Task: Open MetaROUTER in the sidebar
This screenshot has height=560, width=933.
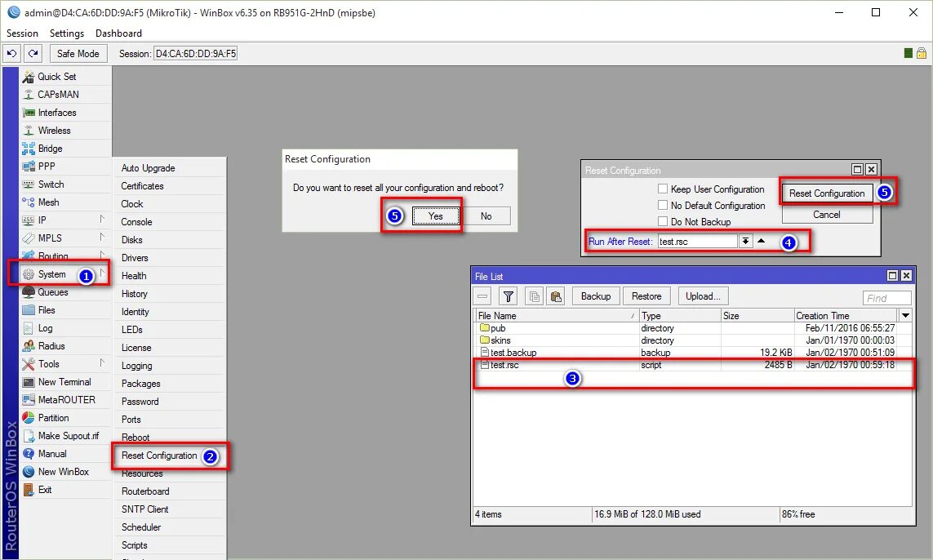Action: point(65,400)
